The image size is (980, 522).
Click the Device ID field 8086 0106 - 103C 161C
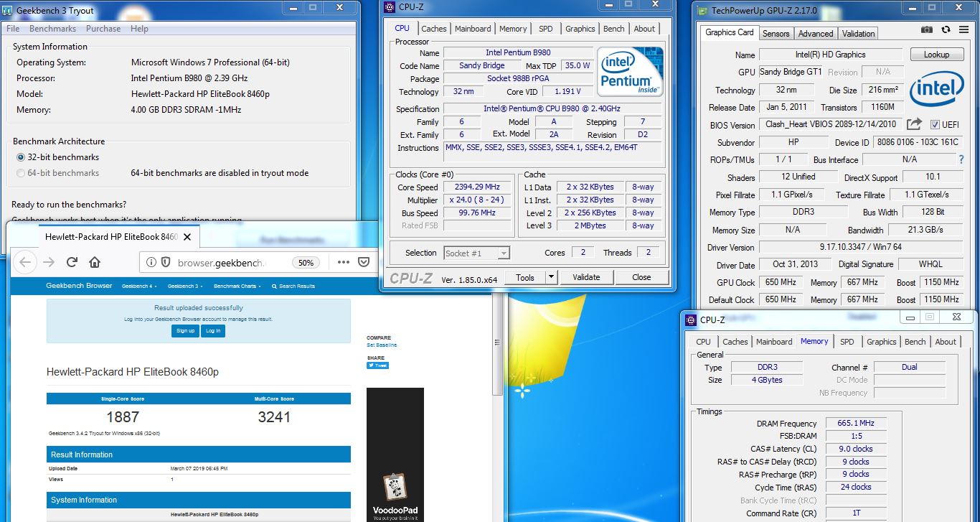[918, 142]
